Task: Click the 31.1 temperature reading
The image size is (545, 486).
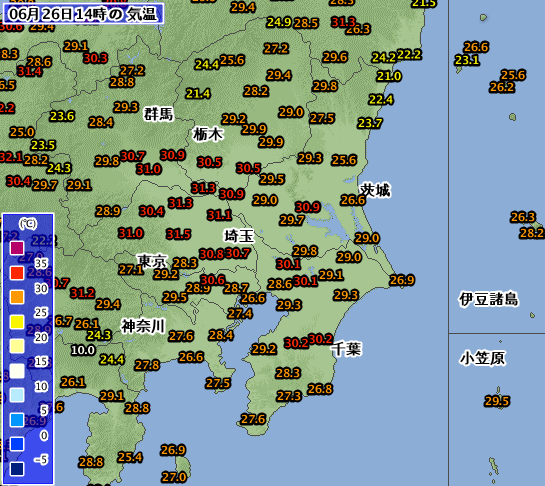Action: click(x=219, y=215)
